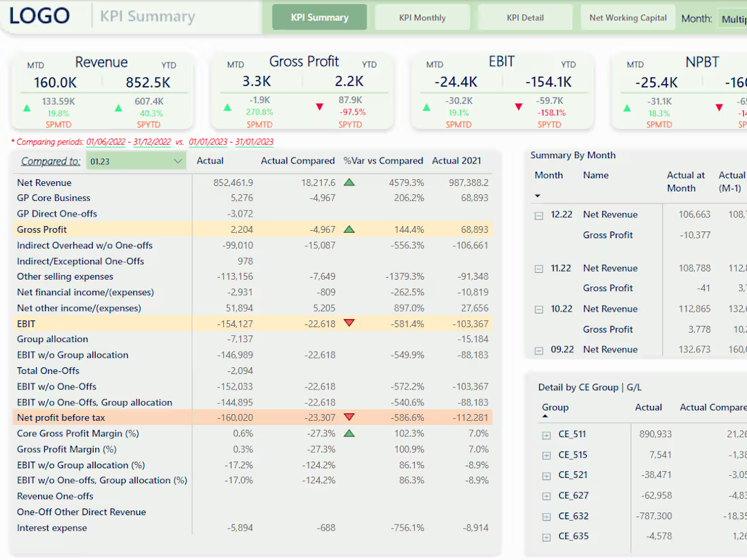Collapse the 12.22 row in Summary By Month

(x=538, y=214)
